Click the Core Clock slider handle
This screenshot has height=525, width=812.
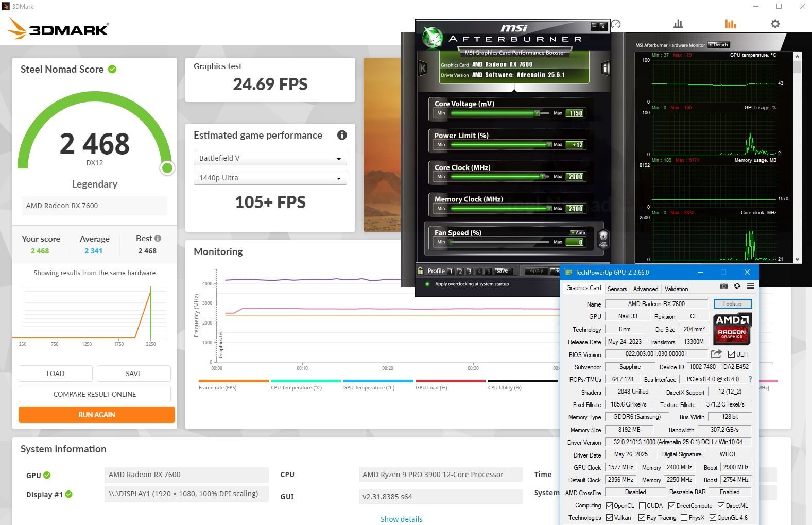coord(542,176)
